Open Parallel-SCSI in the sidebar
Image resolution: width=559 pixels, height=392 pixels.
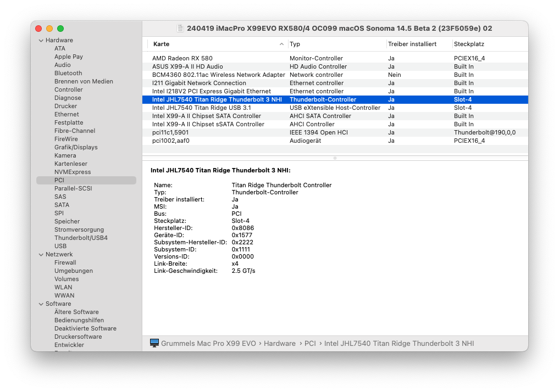pos(73,188)
